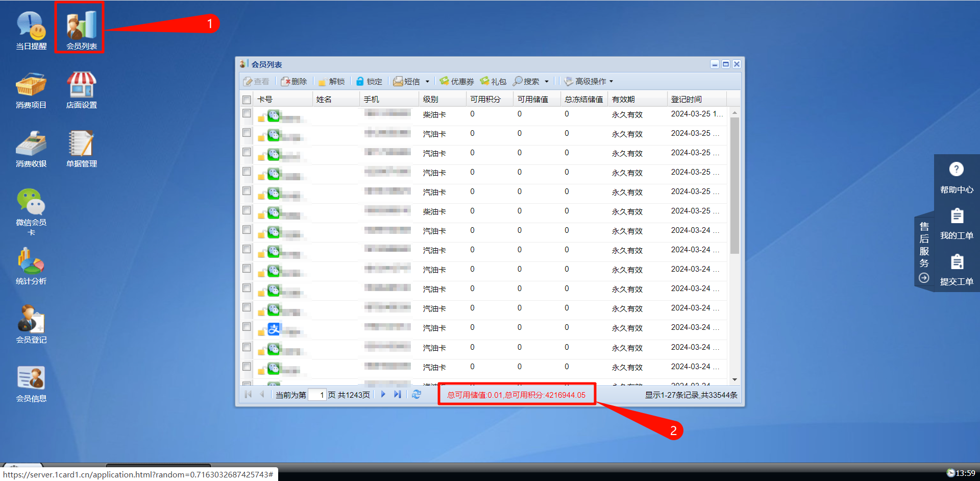
Task: Go to the next page of members
Action: [x=383, y=395]
